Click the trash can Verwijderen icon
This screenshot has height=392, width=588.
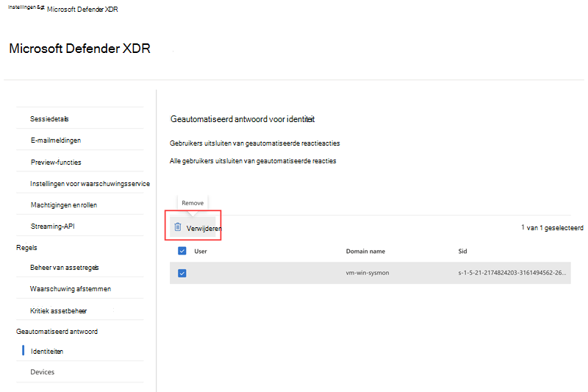coord(178,227)
